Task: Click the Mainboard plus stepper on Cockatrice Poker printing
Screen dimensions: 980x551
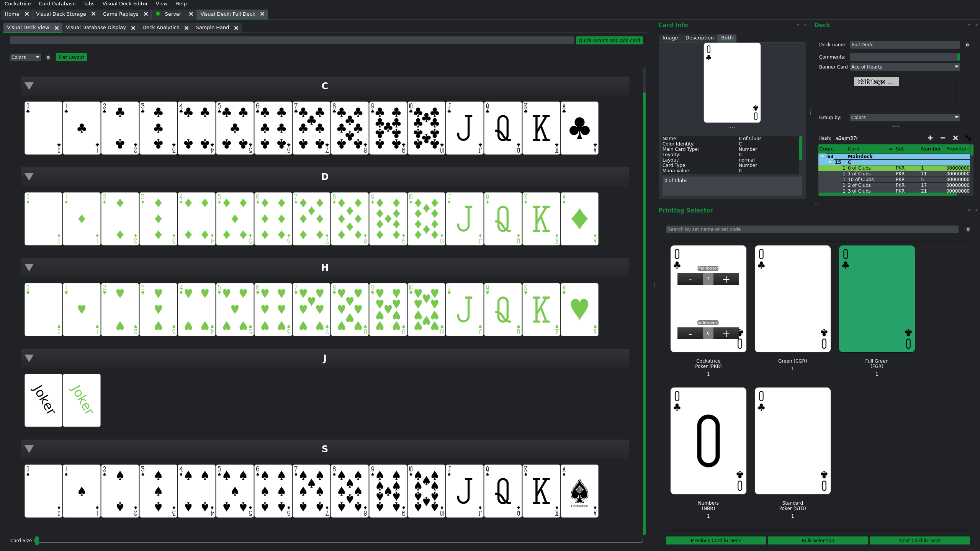Action: click(x=726, y=279)
